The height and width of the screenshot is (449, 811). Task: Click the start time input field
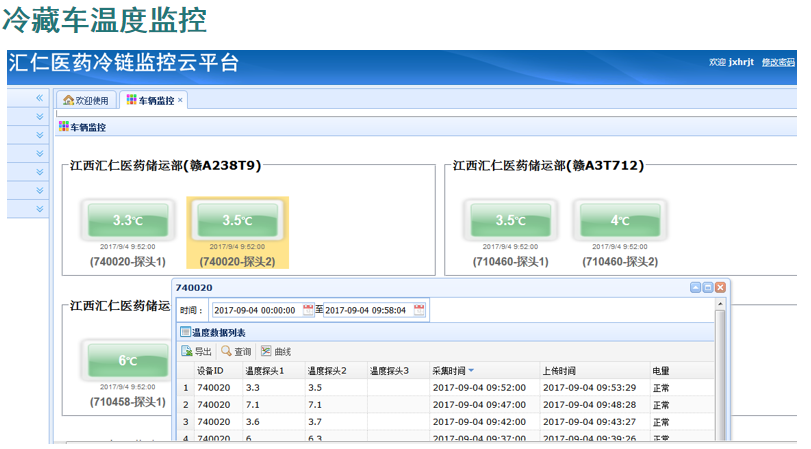[x=256, y=310]
